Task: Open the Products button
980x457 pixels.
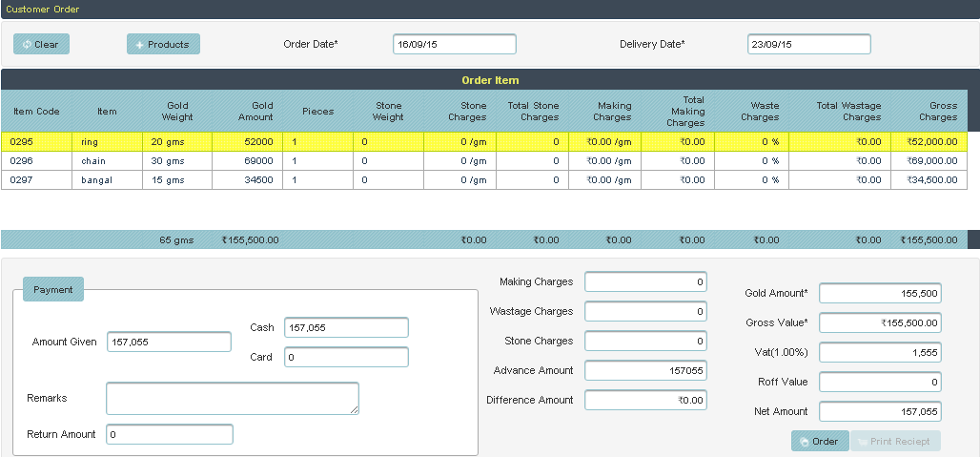Action: (x=163, y=44)
